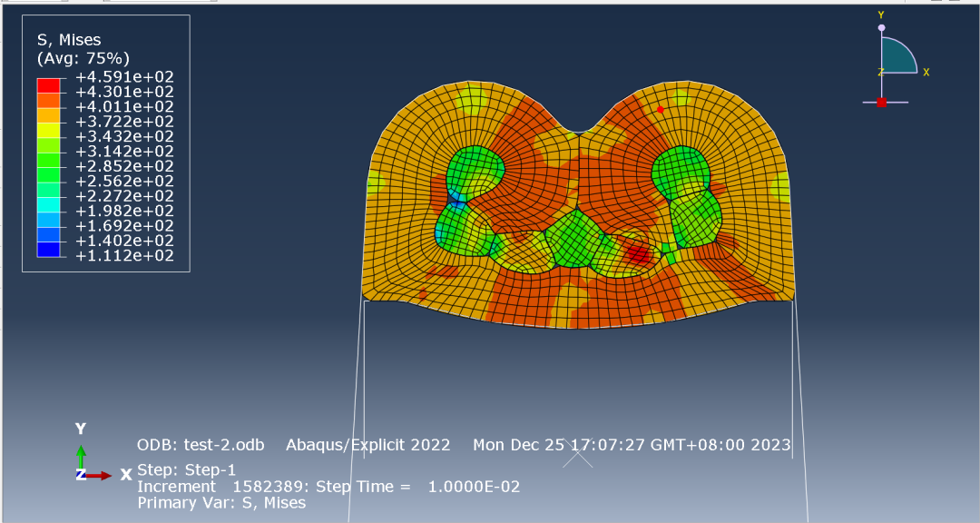Click the red swatch in the stress legend
The image size is (980, 523).
coord(49,85)
